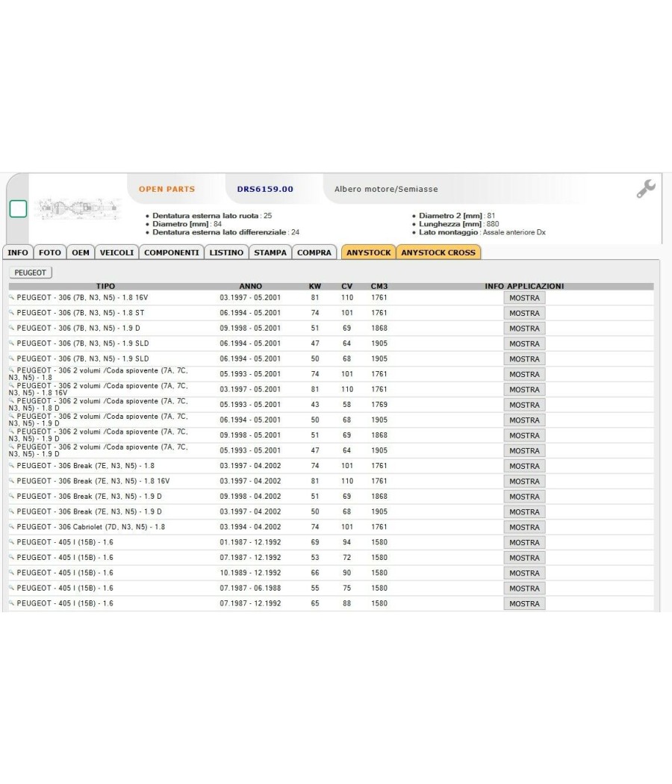Screen dimensions: 672x784
Task: Click the OPEN PARTS brand label
Action: (167, 189)
